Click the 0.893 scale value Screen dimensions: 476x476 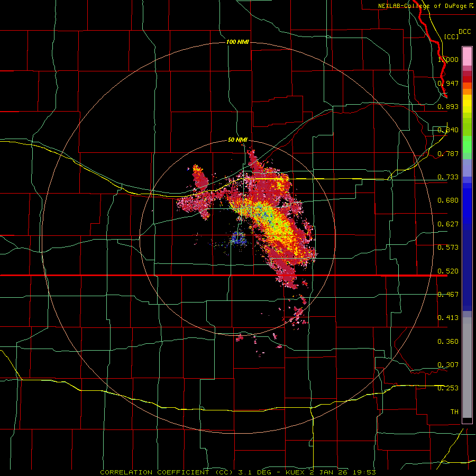point(448,106)
